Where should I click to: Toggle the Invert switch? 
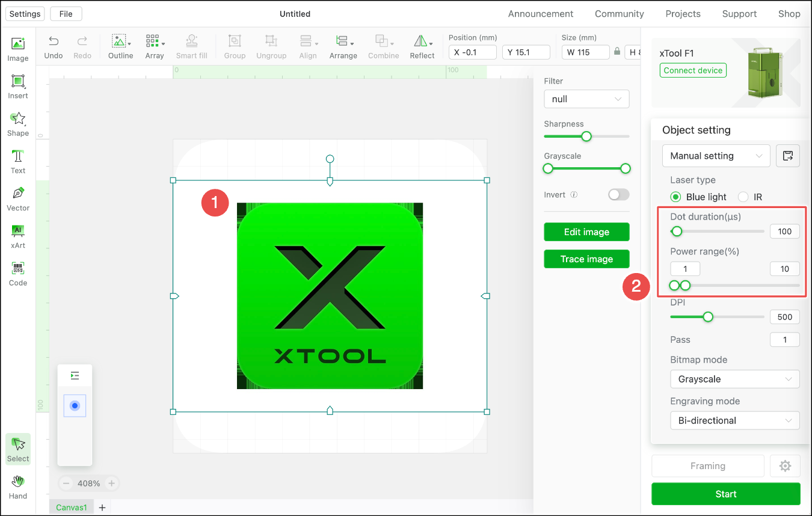[618, 195]
